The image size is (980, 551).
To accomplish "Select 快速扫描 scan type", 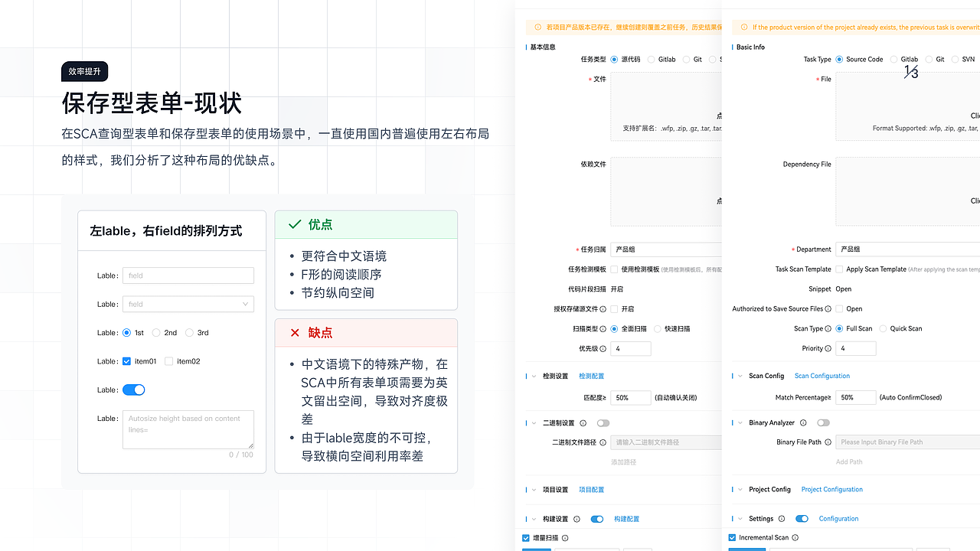I will point(658,329).
